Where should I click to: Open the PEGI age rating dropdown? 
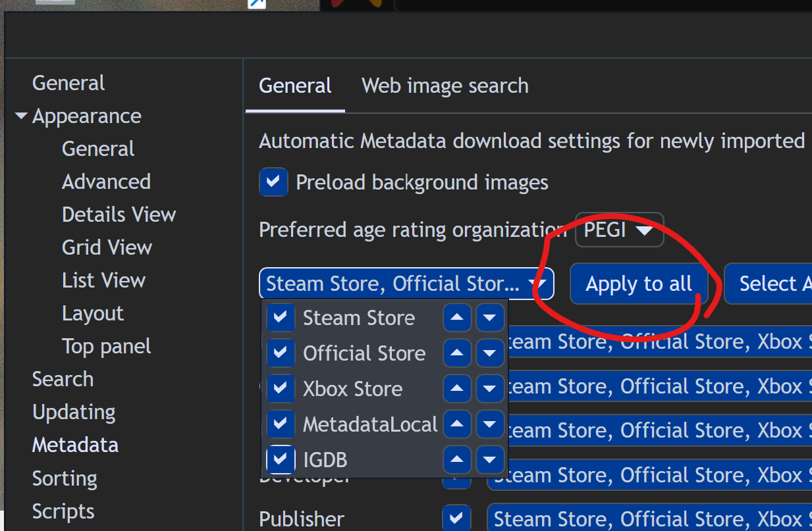click(x=619, y=230)
